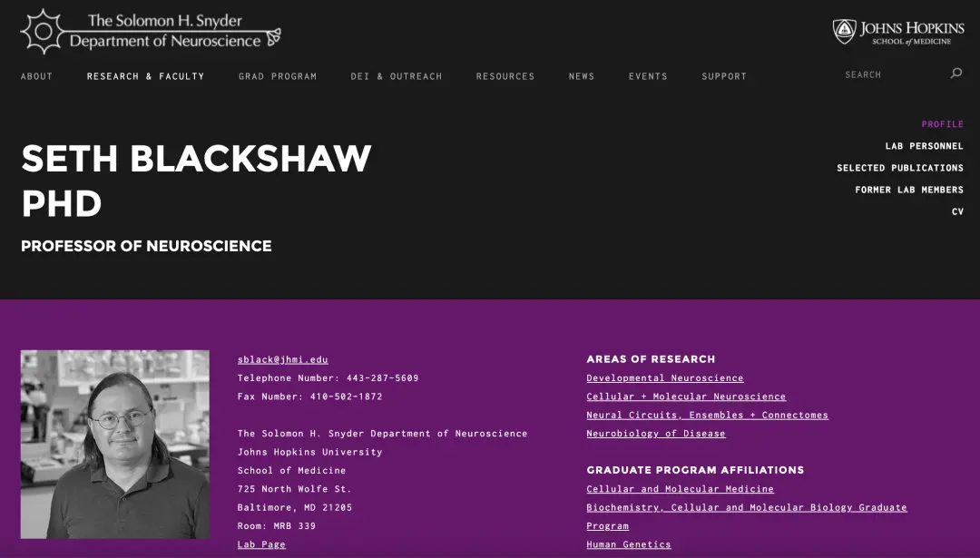
Task: Jump to Lab Personnel section
Action: (925, 146)
